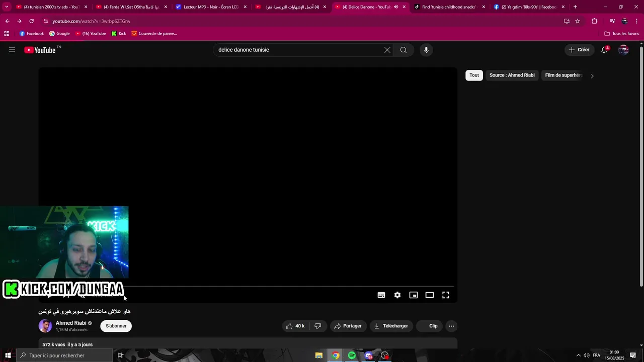This screenshot has width=644, height=362.
Task: Open the Facebook bookmark
Action: point(32,34)
